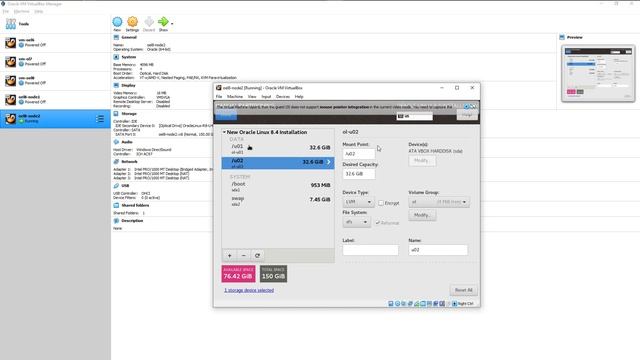Open Input menu in the VM window
Image resolution: width=640 pixels, height=360 pixels.
coord(266,97)
